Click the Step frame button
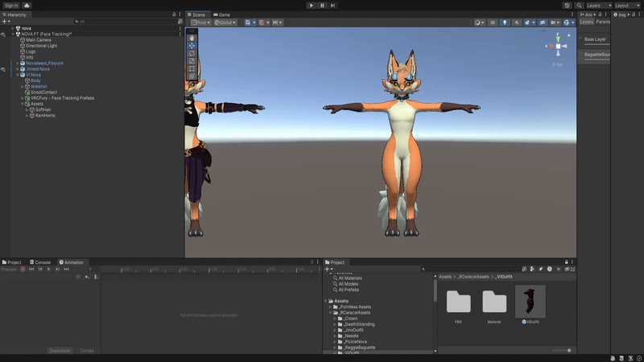The image size is (644, 362). 332,5
